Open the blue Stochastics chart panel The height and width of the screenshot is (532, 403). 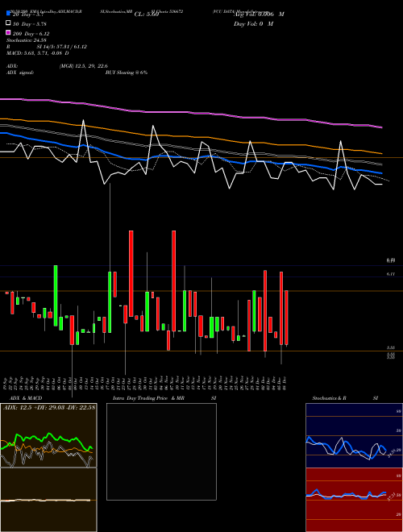[x=354, y=435]
